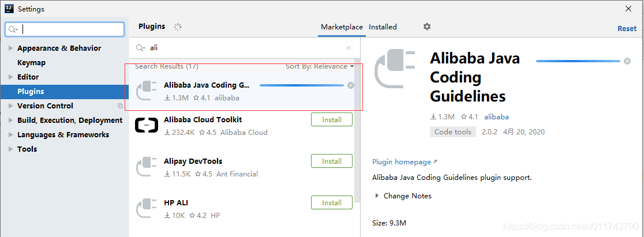Clear the plugin search text 'ali'
This screenshot has width=644, height=237.
click(349, 48)
